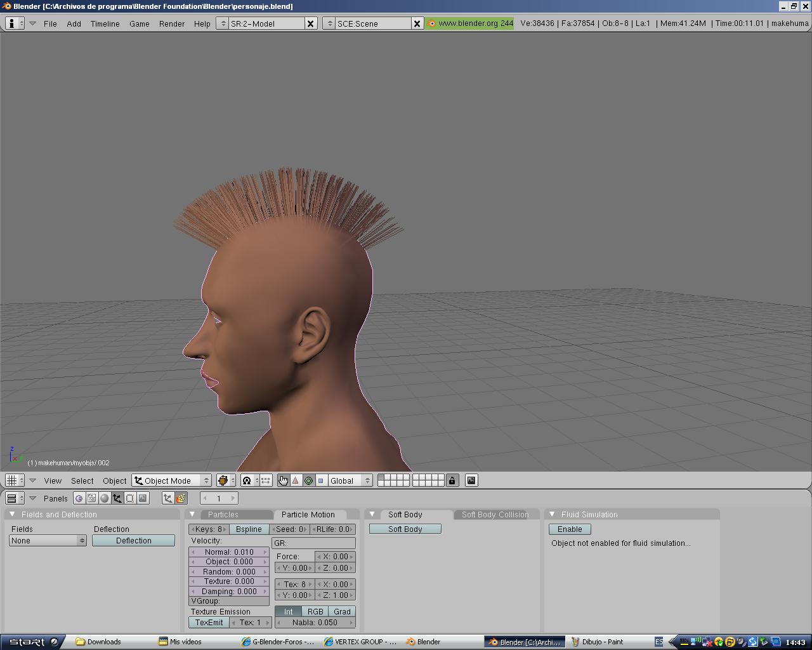
Task: Toggle the 3D transform manipulator hand icon
Action: pos(283,481)
